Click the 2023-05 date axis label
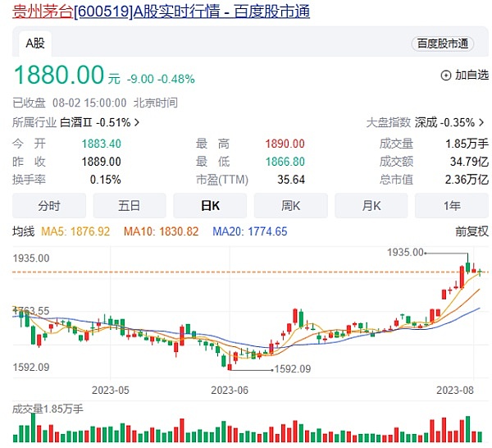 click(x=111, y=391)
